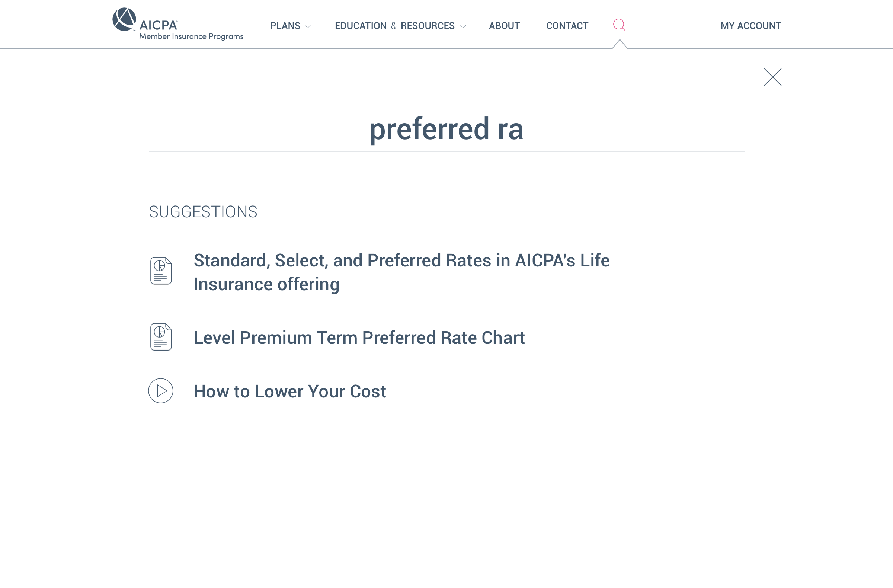Click the search field containing "preferred ra"
Screen dimensions: 893x588
[446, 130]
